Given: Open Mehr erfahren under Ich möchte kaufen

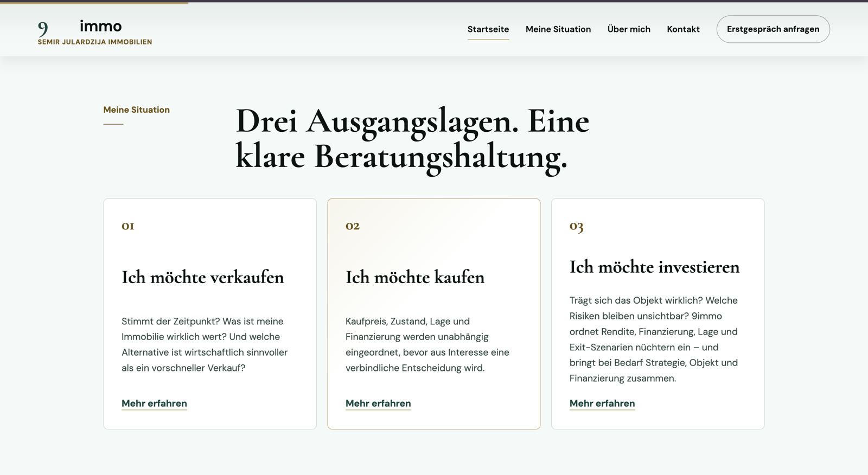Looking at the screenshot, I should point(378,403).
